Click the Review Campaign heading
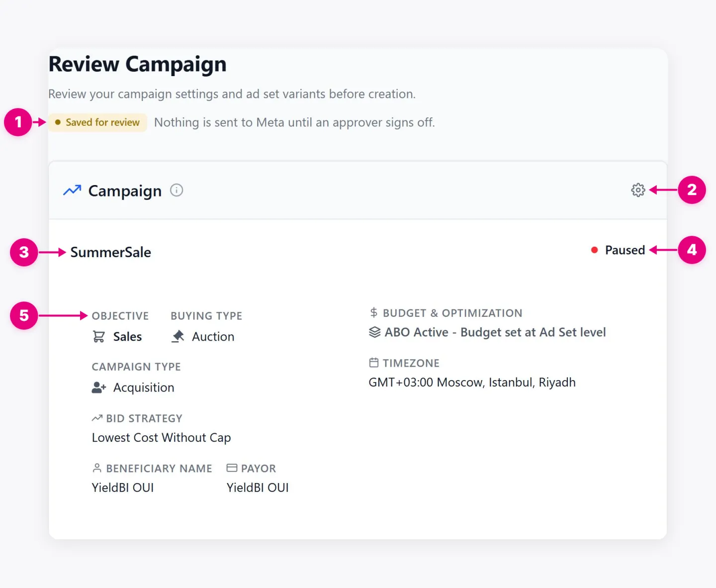This screenshot has width=716, height=588. (x=137, y=64)
